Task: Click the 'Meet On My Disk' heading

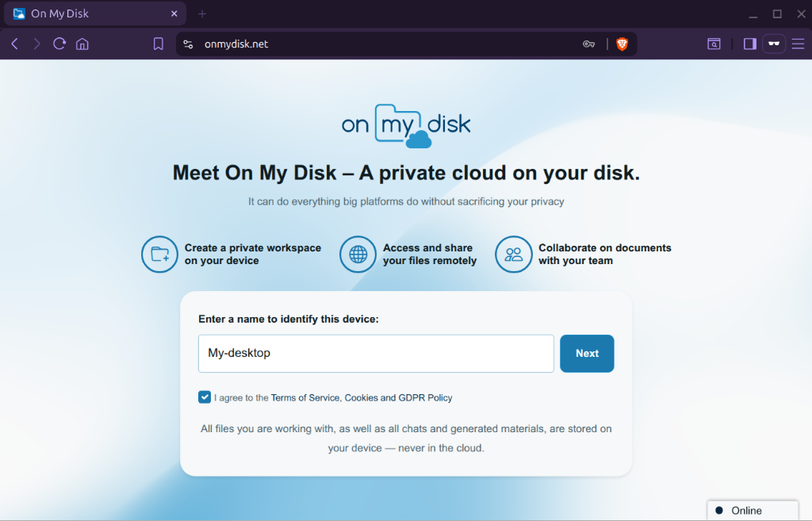Action: 406,173
